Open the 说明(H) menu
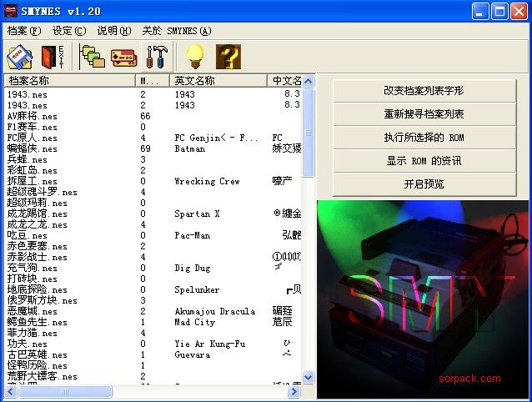This screenshot has width=532, height=402. (113, 31)
